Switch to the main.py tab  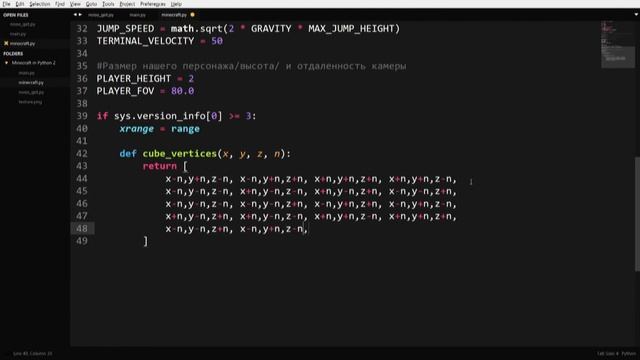(x=138, y=15)
